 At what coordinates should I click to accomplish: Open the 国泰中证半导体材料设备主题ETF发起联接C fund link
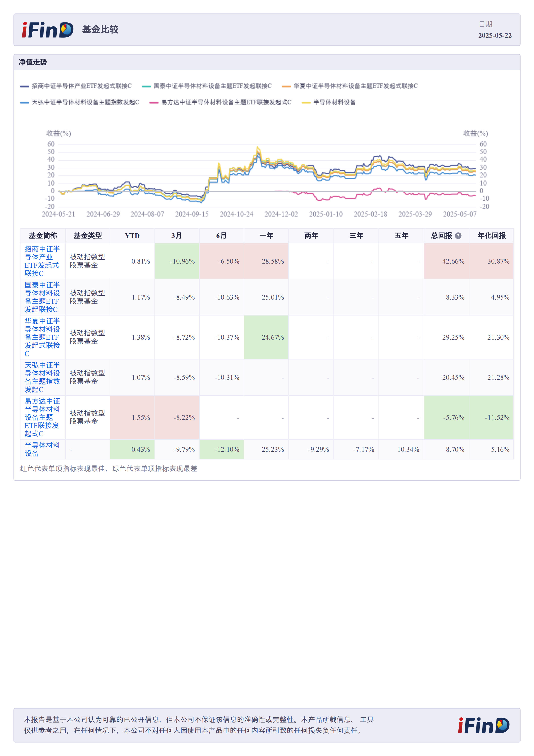(x=42, y=297)
